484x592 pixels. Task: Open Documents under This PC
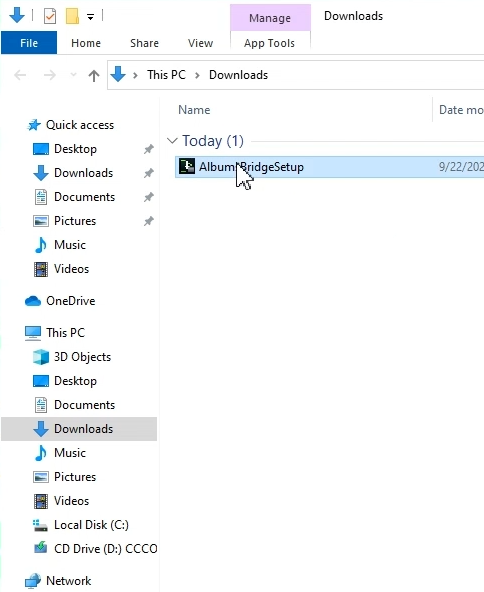[85, 405]
